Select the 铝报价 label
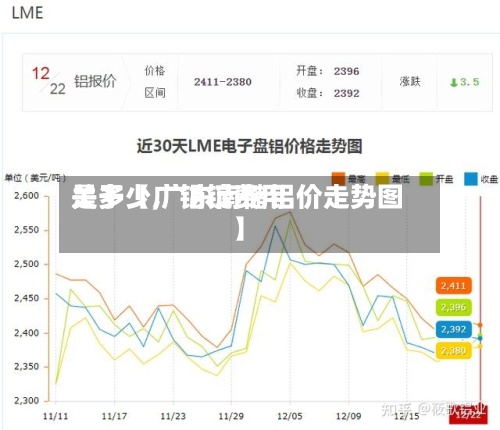The image size is (500, 430). (95, 81)
